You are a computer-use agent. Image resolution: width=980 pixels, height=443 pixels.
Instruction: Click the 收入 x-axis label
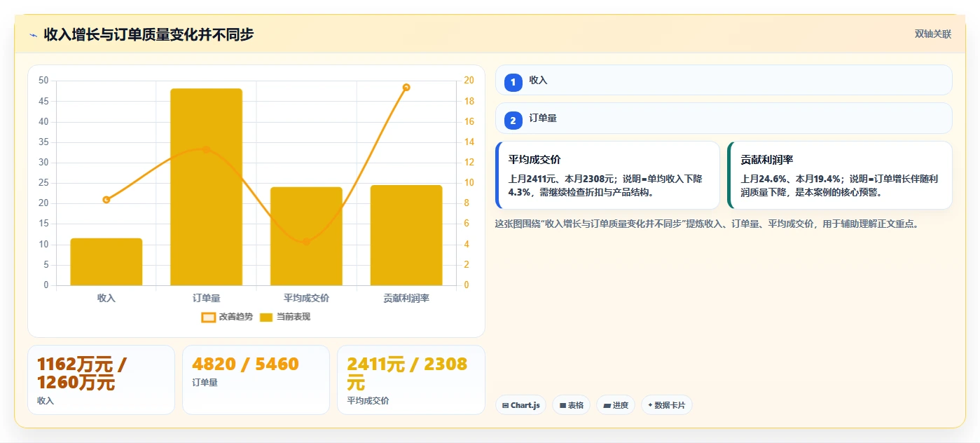click(106, 298)
